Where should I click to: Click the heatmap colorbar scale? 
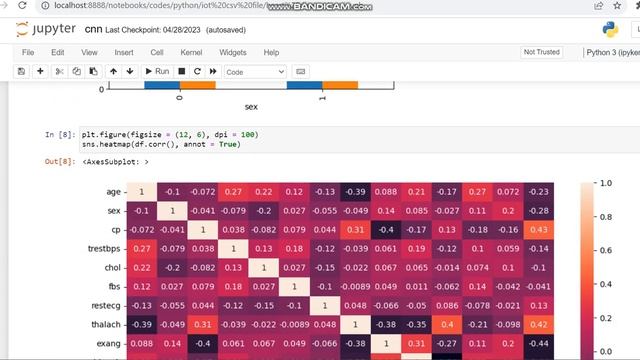[587, 271]
